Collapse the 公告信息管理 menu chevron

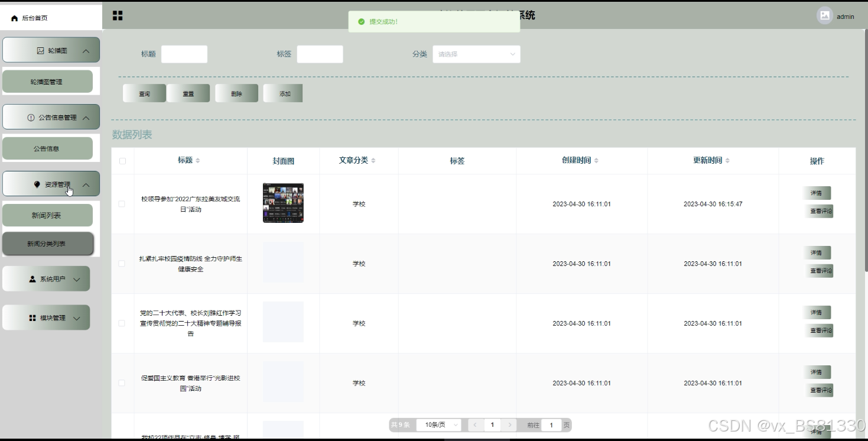[86, 118]
